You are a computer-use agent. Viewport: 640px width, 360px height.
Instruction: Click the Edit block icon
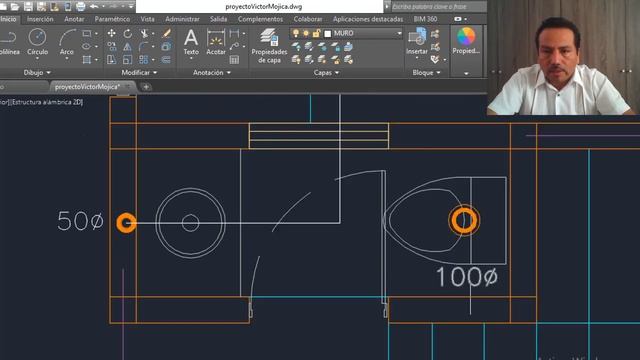pyautogui.click(x=435, y=47)
